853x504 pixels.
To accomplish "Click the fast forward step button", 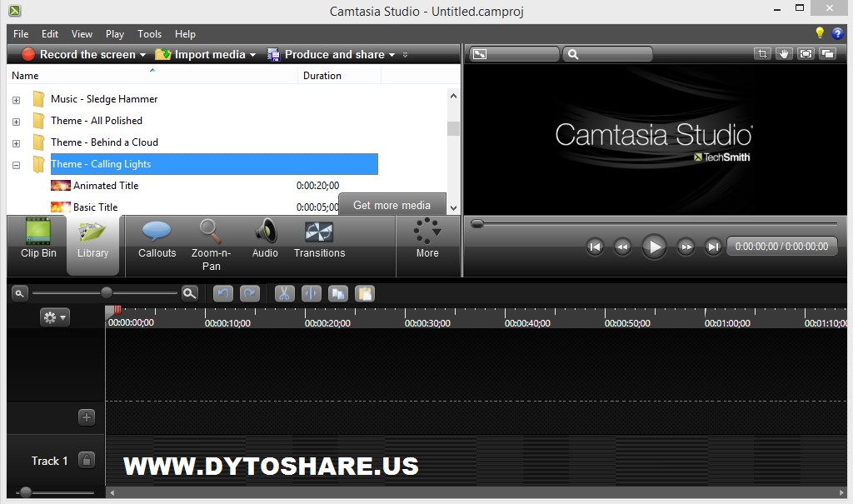I will click(686, 247).
